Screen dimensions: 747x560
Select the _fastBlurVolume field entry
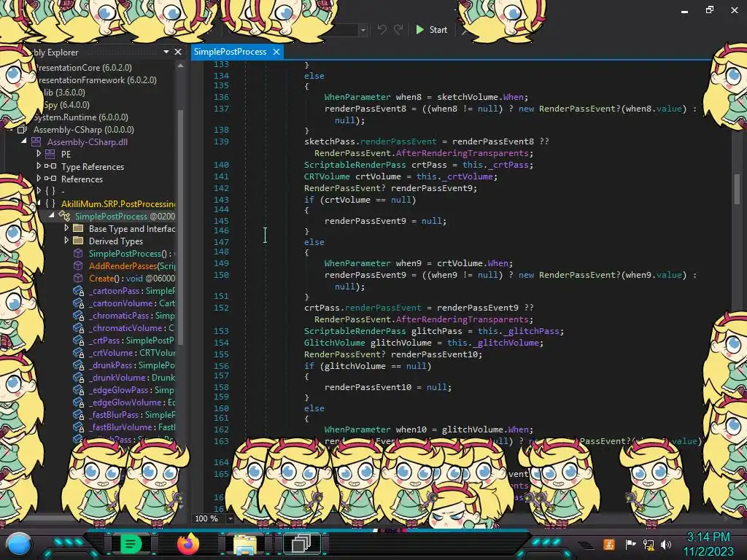[x=132, y=427]
